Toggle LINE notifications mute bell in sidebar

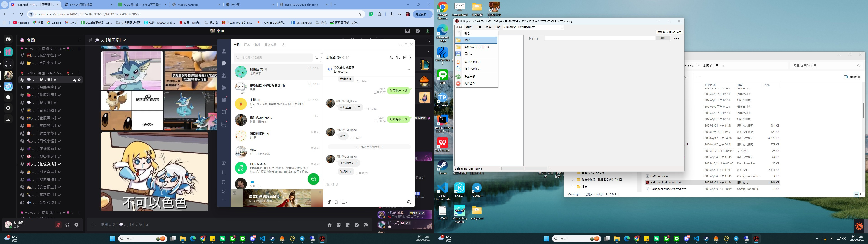(x=224, y=191)
